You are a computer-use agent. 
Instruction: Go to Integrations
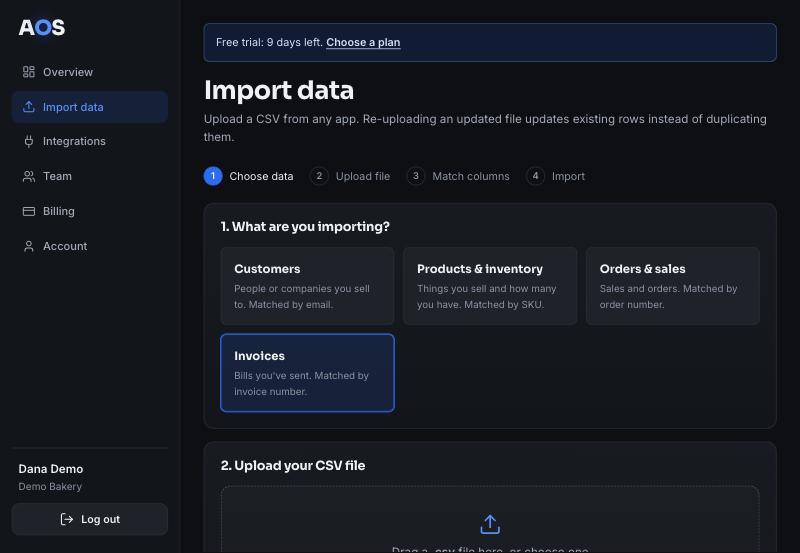point(90,141)
